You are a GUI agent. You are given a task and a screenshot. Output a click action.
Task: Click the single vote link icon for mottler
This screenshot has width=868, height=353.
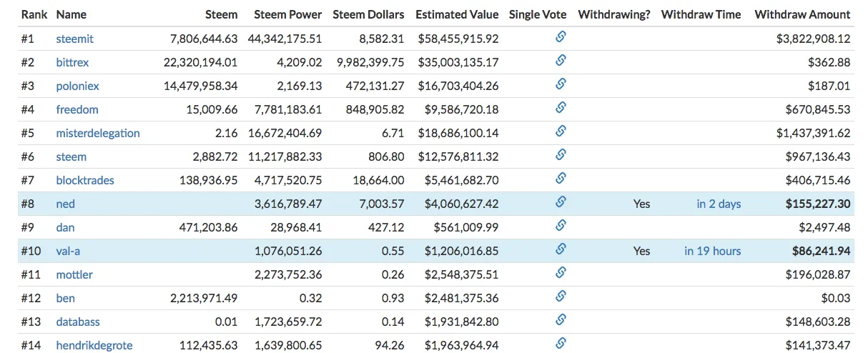561,273
